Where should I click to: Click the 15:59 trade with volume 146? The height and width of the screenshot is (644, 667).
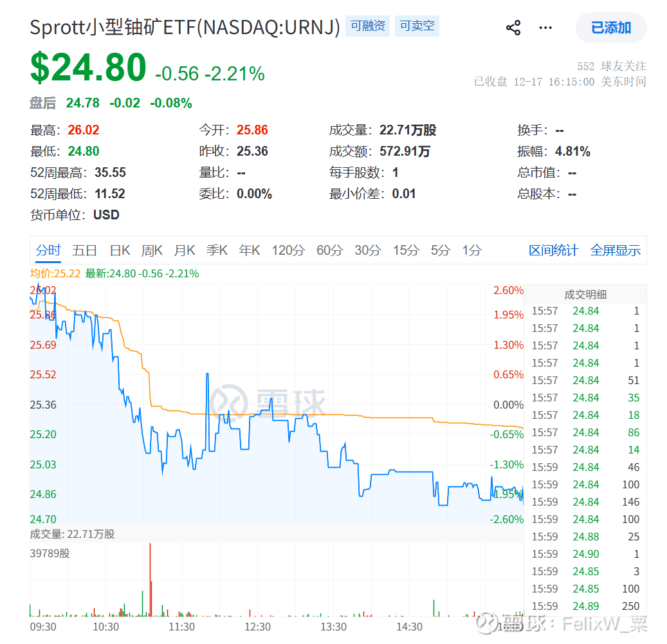pos(585,502)
